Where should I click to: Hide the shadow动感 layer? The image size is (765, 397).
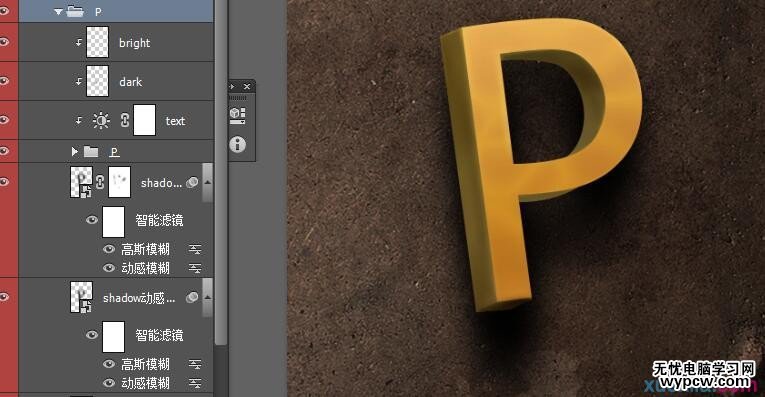[5, 297]
